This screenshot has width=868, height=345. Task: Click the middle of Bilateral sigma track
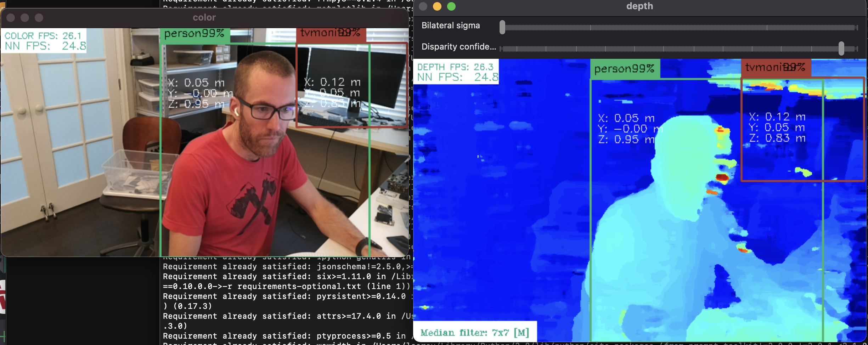[x=680, y=27]
